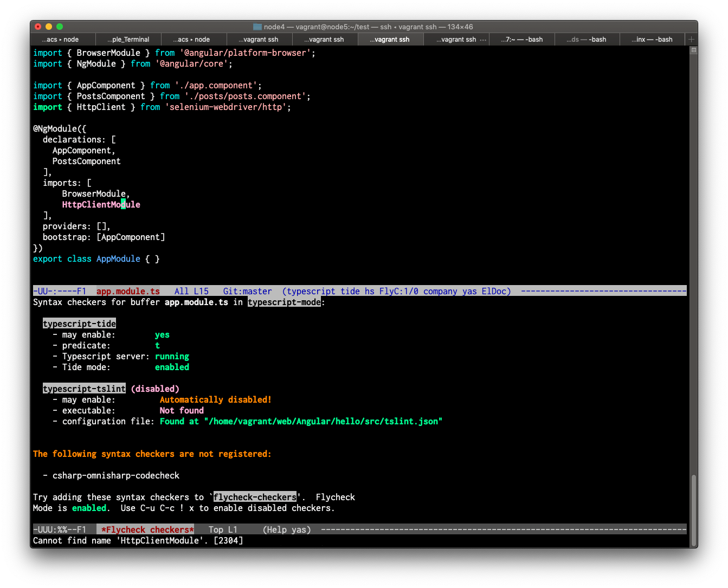
Task: Click the 'typescript-mode' link in header line
Action: coord(284,302)
